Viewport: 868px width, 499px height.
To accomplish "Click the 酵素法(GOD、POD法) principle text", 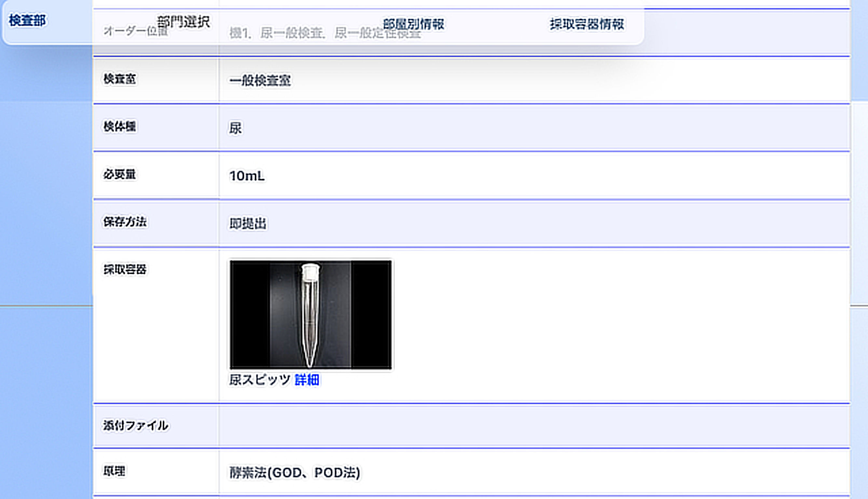I will coord(295,473).
